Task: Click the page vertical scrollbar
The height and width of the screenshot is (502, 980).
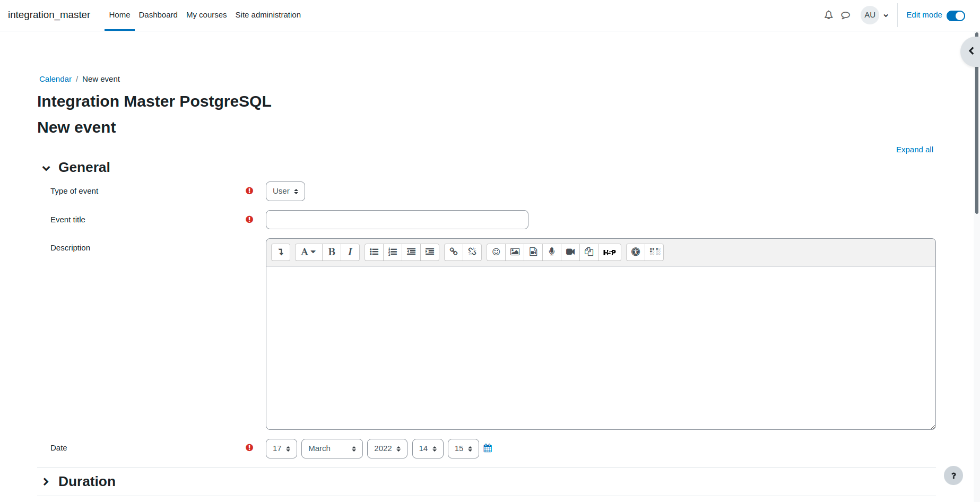Action: point(977,123)
